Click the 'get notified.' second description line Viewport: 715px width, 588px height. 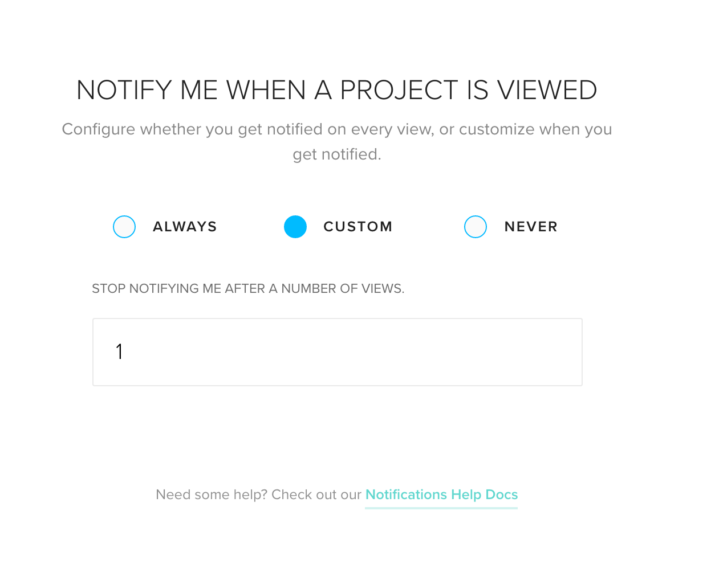[337, 154]
